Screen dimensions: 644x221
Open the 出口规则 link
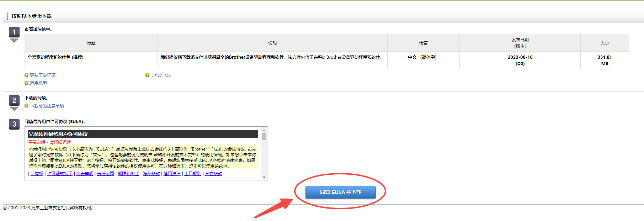(193, 174)
